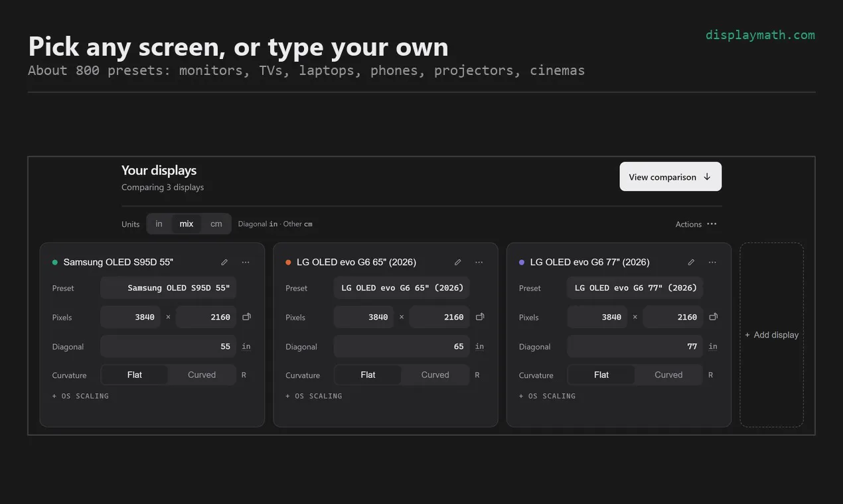Click the 'Your displays' heading
This screenshot has width=843, height=504.
point(159,170)
